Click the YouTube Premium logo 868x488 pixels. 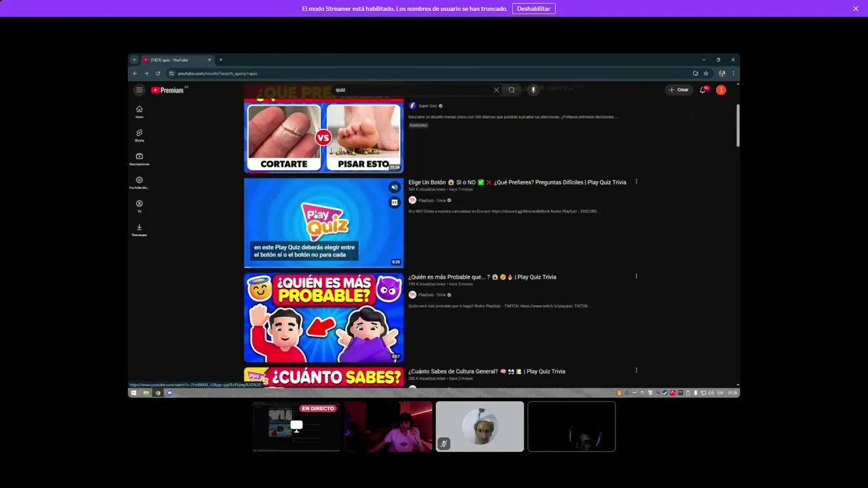click(167, 90)
